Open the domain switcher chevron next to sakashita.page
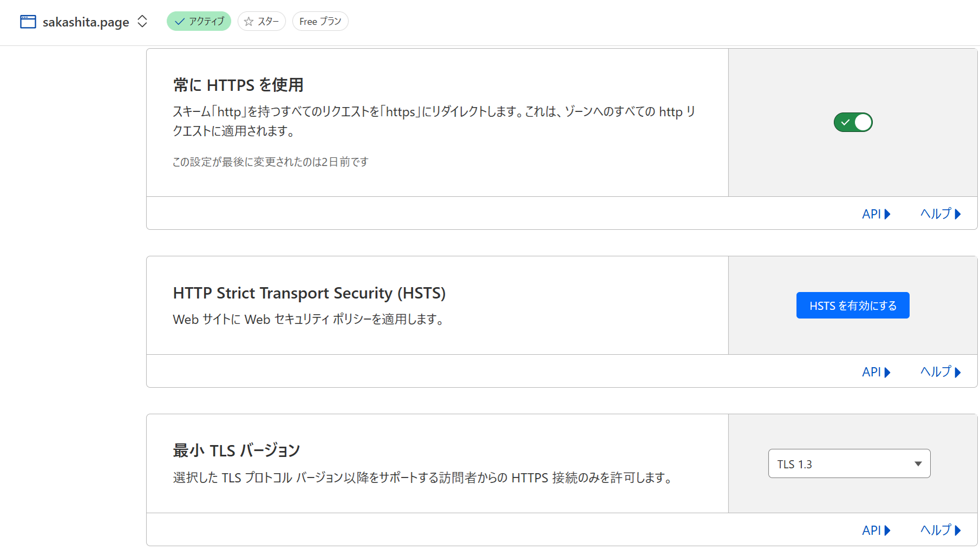Viewport: 980px width, 557px height. point(142,22)
